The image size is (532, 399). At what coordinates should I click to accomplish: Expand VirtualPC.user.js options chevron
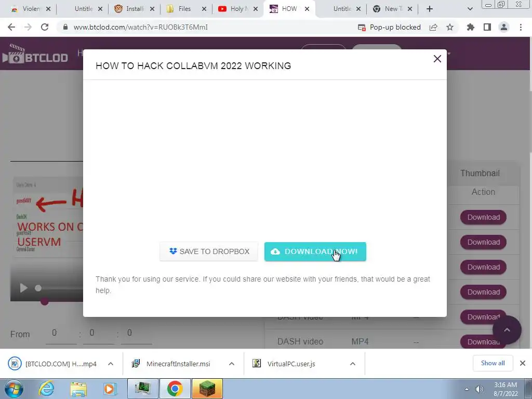coord(353,364)
